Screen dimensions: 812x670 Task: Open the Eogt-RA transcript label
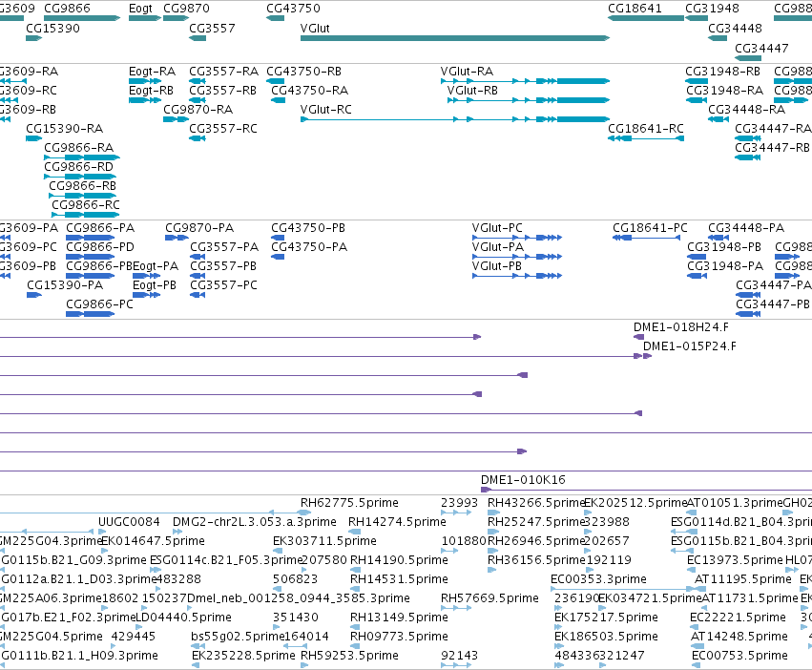153,72
